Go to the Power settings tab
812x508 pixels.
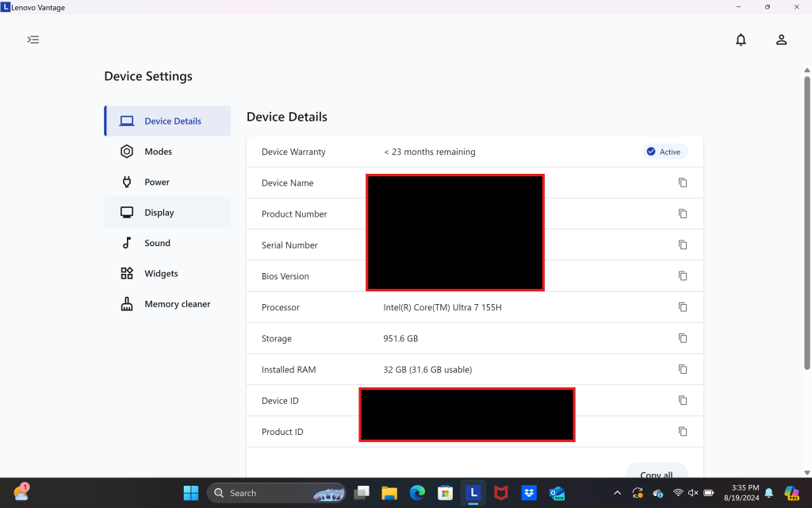pyautogui.click(x=167, y=182)
